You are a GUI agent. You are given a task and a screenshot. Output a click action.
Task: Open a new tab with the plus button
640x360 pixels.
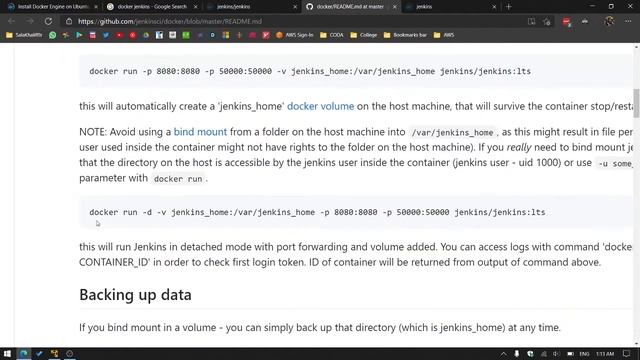[509, 7]
